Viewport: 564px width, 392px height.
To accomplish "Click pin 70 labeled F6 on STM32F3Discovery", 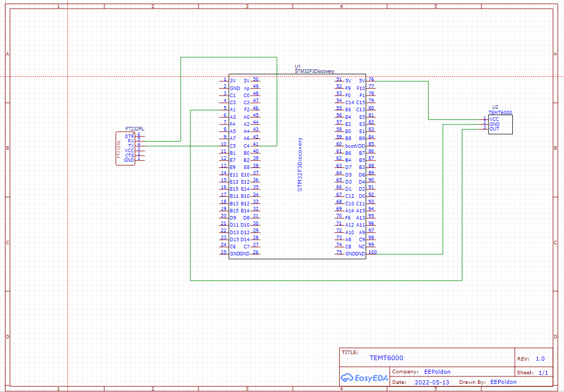I will click(x=339, y=217).
